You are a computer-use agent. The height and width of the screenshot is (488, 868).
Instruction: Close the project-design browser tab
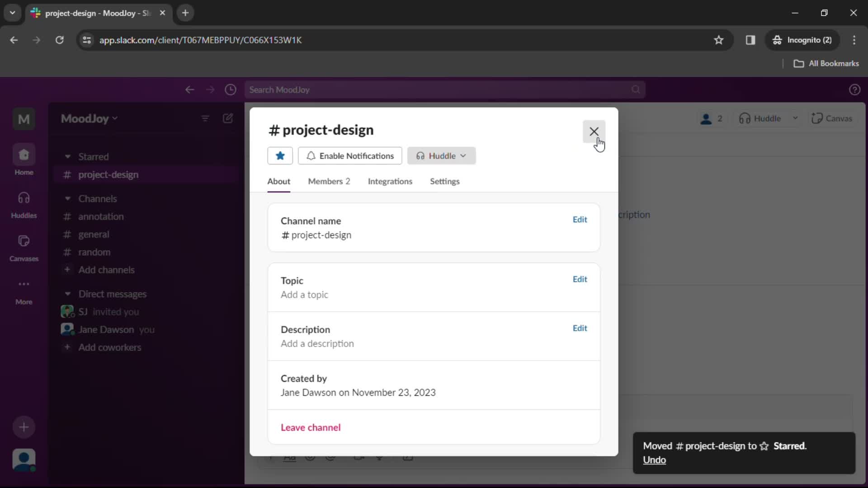coord(162,13)
